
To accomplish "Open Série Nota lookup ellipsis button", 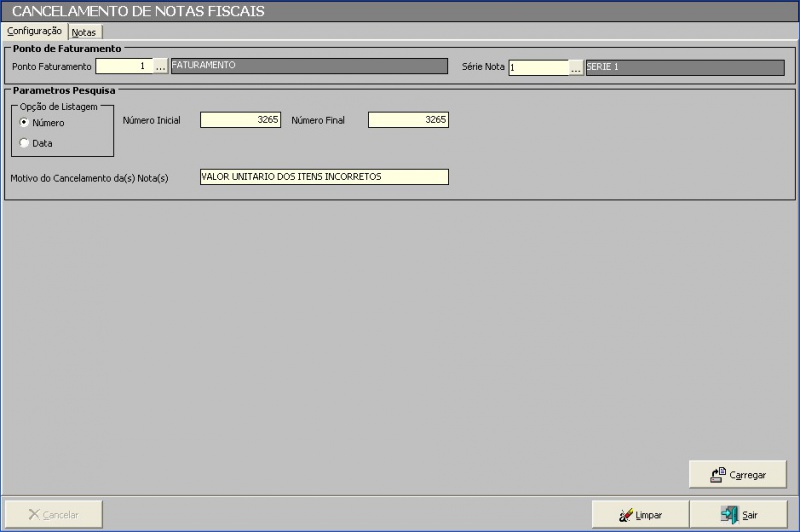I will 576,68.
